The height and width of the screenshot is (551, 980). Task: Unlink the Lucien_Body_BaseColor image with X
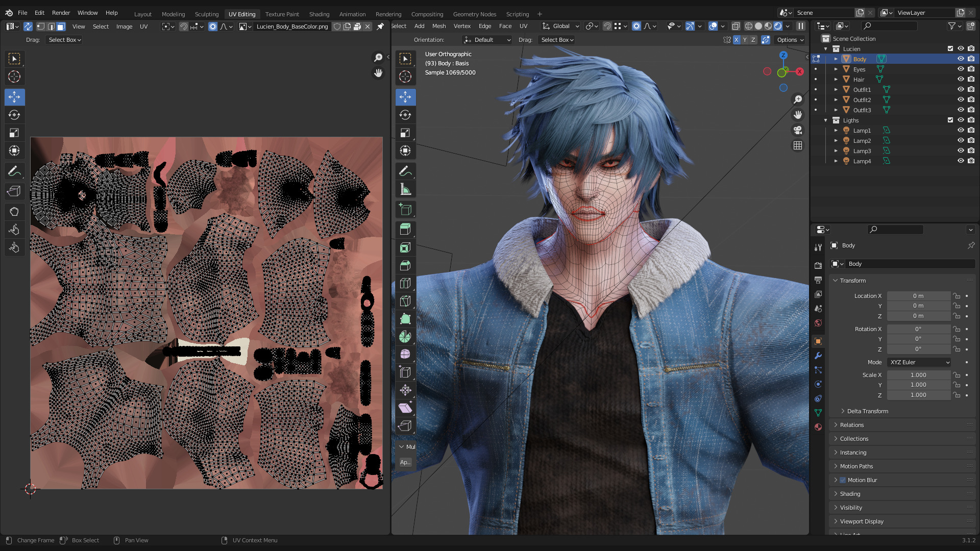coord(367,27)
